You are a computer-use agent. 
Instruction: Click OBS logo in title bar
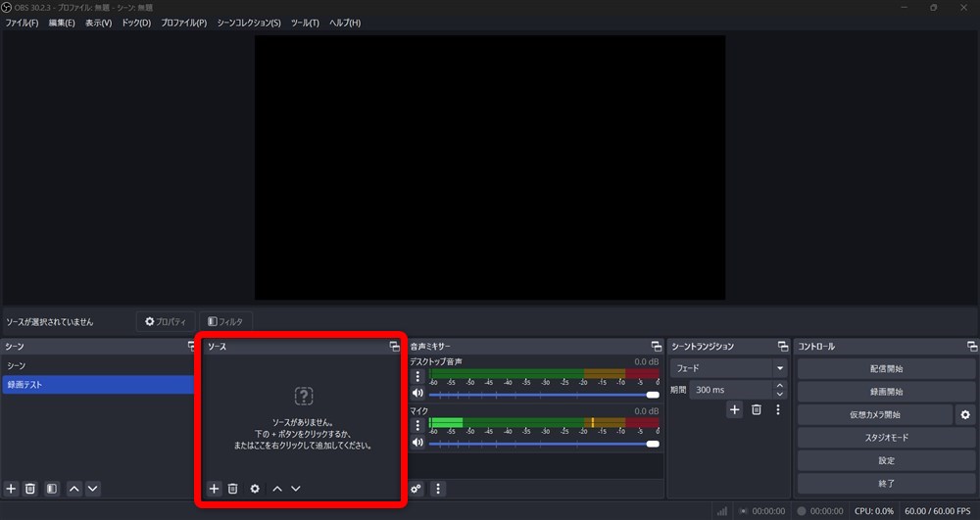(7, 8)
